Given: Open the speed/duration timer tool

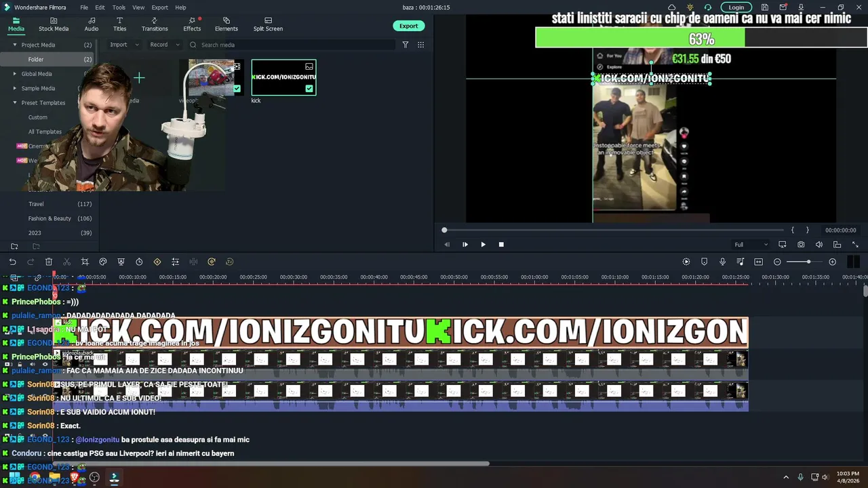Looking at the screenshot, I should click(139, 262).
